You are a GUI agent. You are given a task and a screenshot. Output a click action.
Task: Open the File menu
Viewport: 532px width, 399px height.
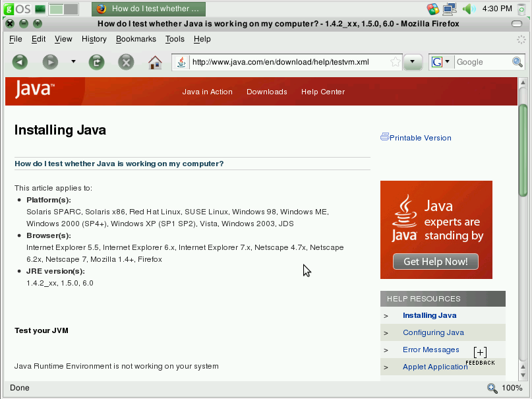click(x=16, y=39)
